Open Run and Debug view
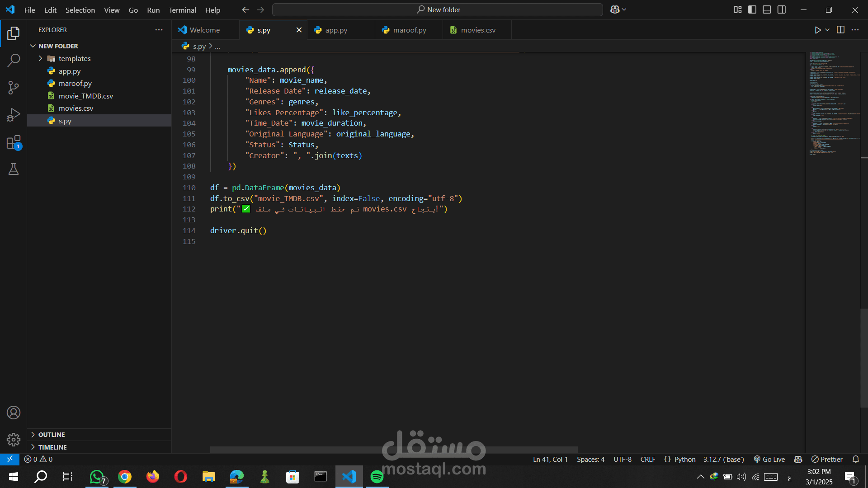Screen dimensions: 868x488 pos(14,115)
